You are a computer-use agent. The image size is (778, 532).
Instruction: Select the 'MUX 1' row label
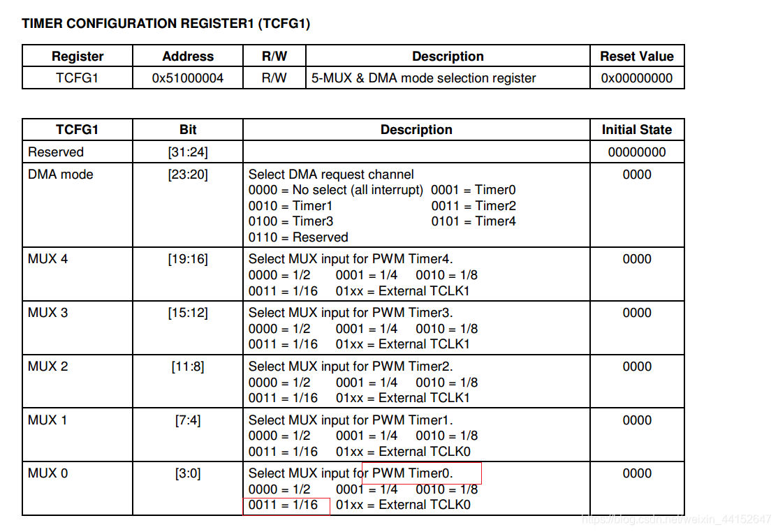pos(47,420)
